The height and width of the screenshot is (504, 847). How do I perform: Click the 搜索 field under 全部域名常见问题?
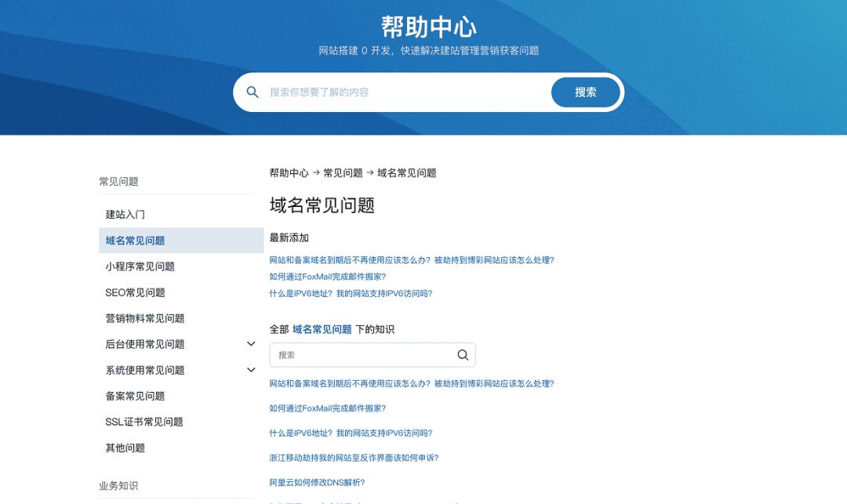(x=365, y=355)
